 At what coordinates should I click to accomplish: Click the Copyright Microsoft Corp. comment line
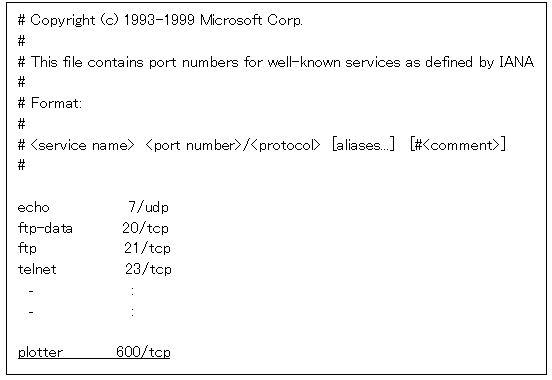coord(160,20)
